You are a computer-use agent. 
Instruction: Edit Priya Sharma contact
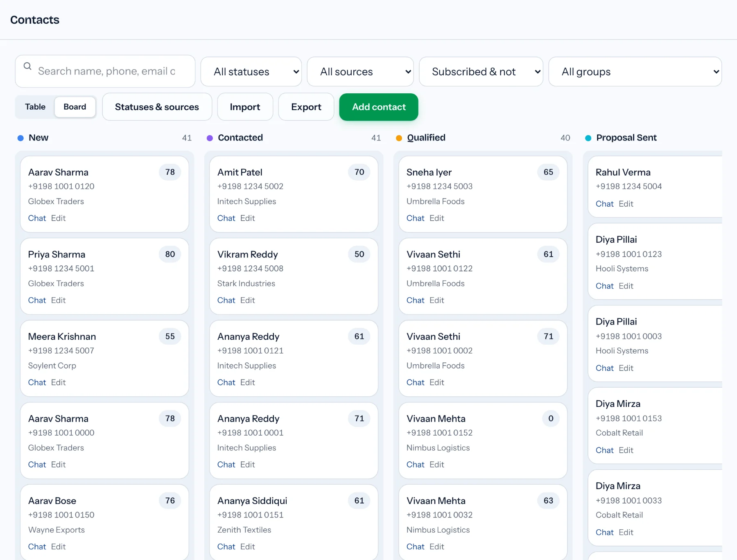58,300
